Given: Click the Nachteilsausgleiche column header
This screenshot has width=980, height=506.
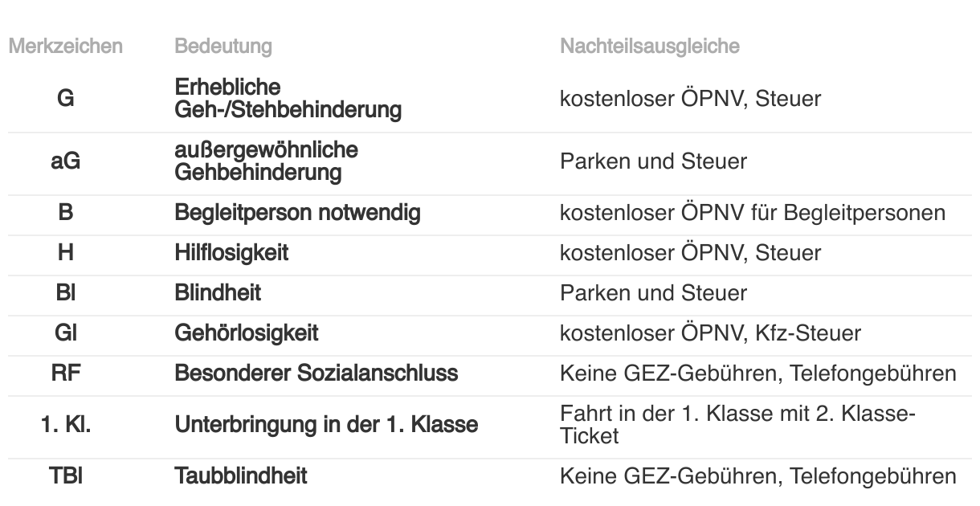Looking at the screenshot, I should [649, 47].
